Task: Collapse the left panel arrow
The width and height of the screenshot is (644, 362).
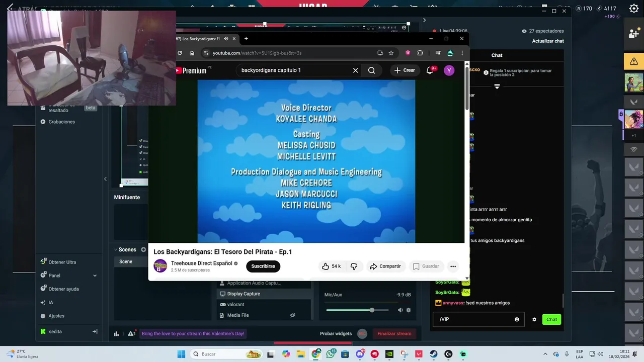Action: click(x=105, y=179)
